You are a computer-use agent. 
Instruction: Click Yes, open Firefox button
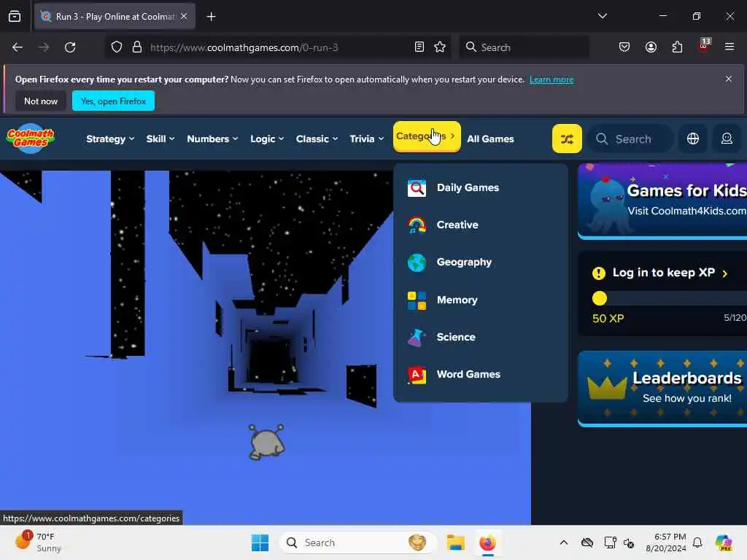(113, 101)
